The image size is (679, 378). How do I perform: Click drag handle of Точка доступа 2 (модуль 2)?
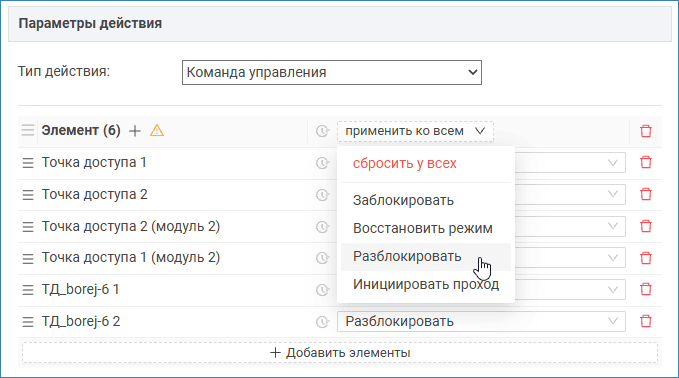click(x=28, y=226)
